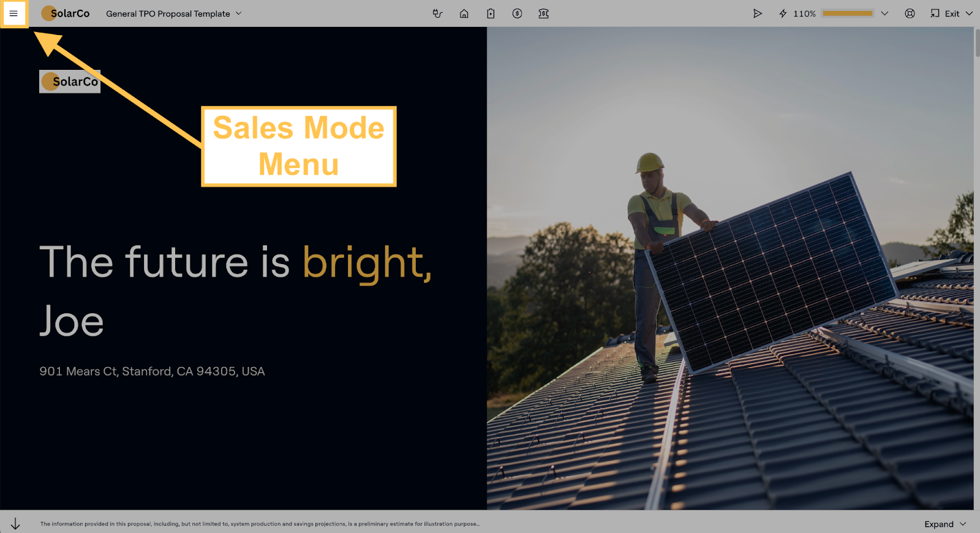Click the vertical scrollbar on the right
This screenshot has height=533, width=980.
(x=976, y=44)
